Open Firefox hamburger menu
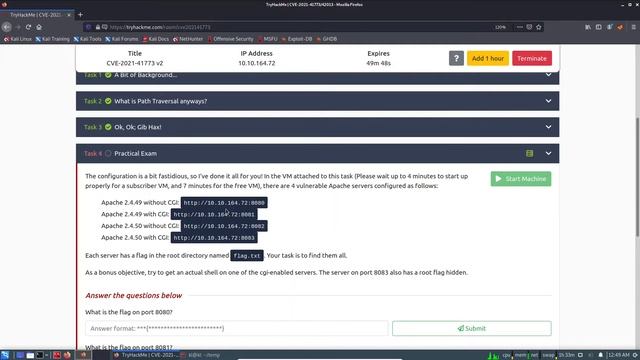This screenshot has height=360, width=640. coord(633,27)
